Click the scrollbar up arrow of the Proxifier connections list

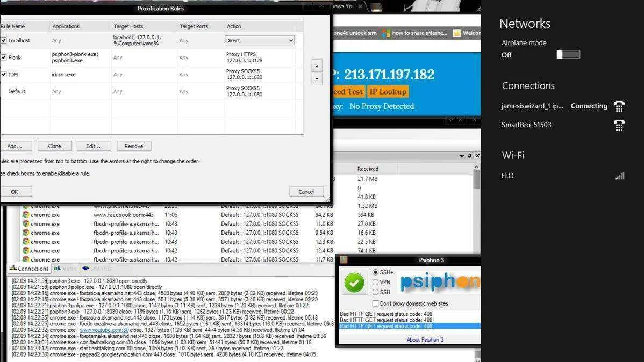coord(476,167)
